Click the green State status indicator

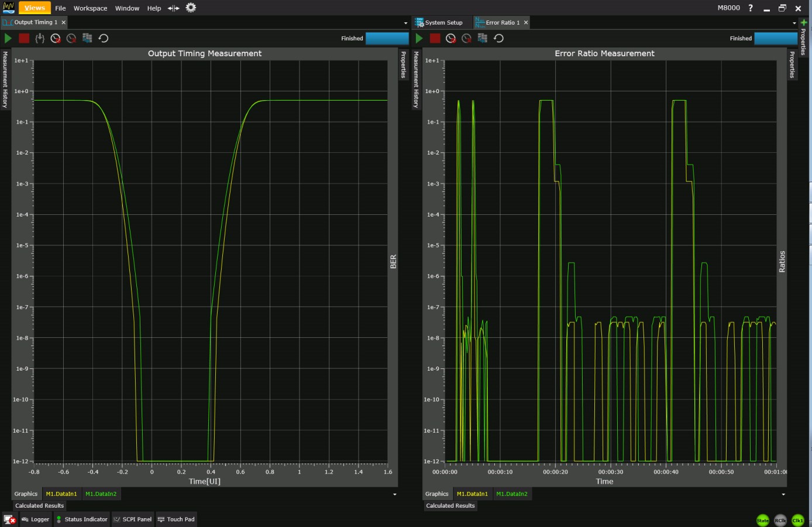pos(763,520)
